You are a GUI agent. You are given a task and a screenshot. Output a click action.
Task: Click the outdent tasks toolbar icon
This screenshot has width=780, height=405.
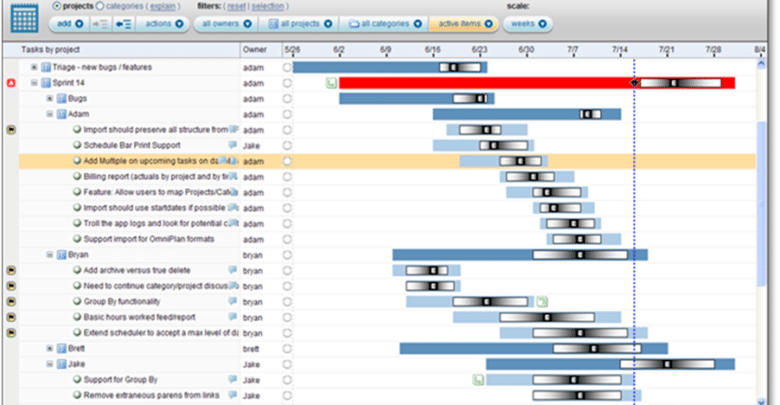point(123,24)
